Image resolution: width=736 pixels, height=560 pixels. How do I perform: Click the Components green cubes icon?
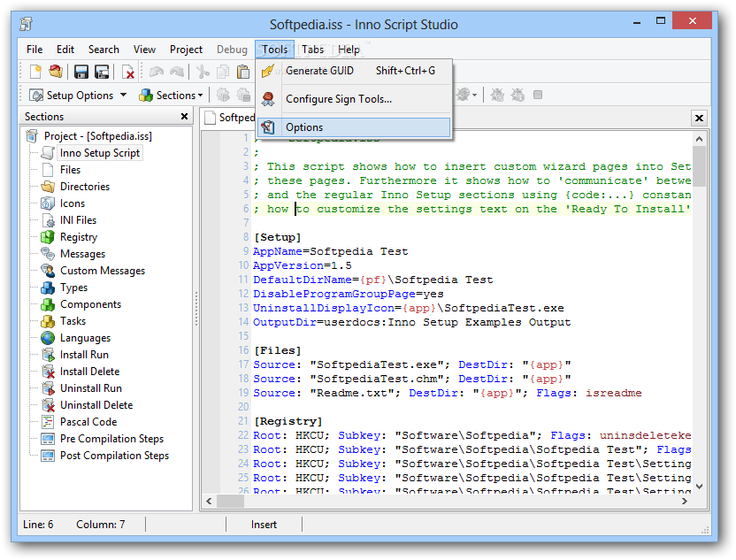coord(48,304)
